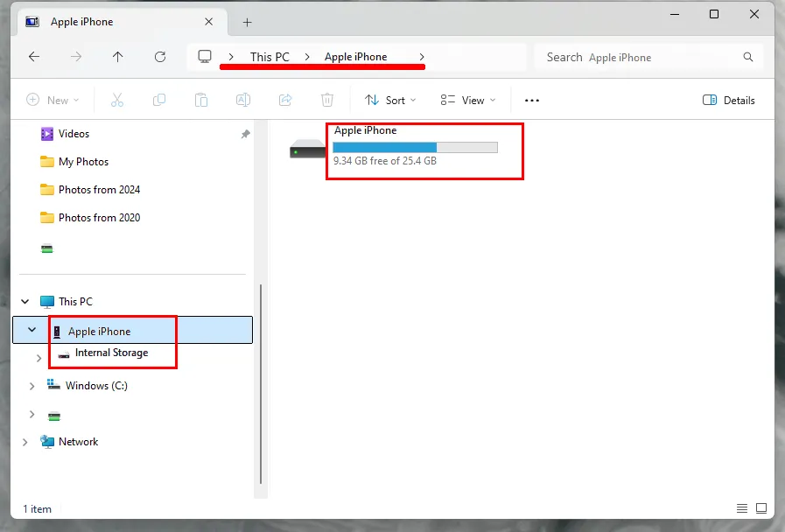
Task: Click chevron after Apple iPhone in address bar
Action: click(x=422, y=57)
